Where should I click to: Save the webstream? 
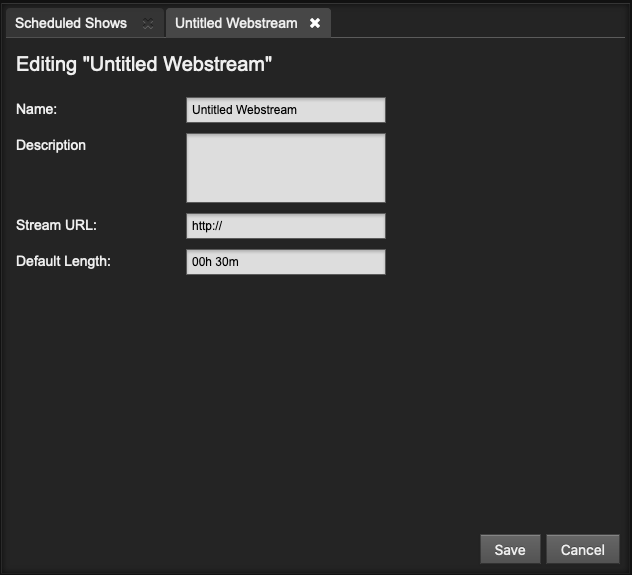(x=510, y=549)
